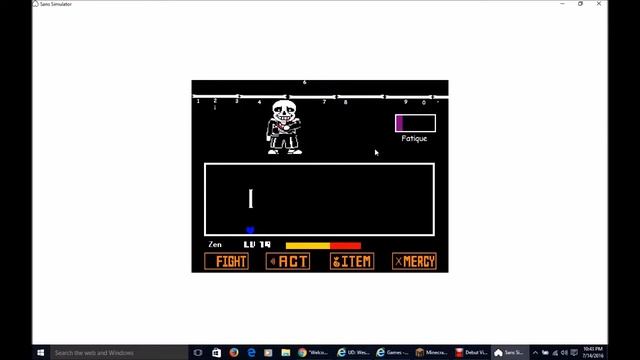
Task: Launch Firefox from the taskbar
Action: coord(234,353)
